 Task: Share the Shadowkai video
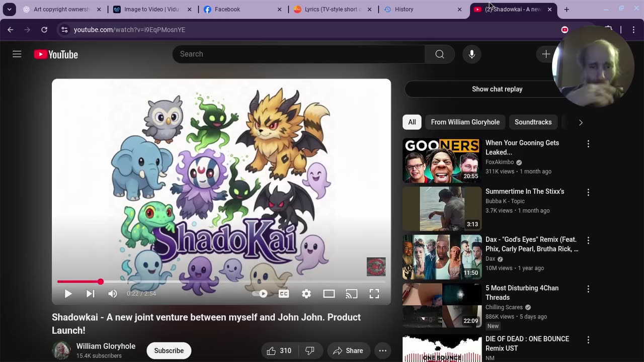[348, 351]
